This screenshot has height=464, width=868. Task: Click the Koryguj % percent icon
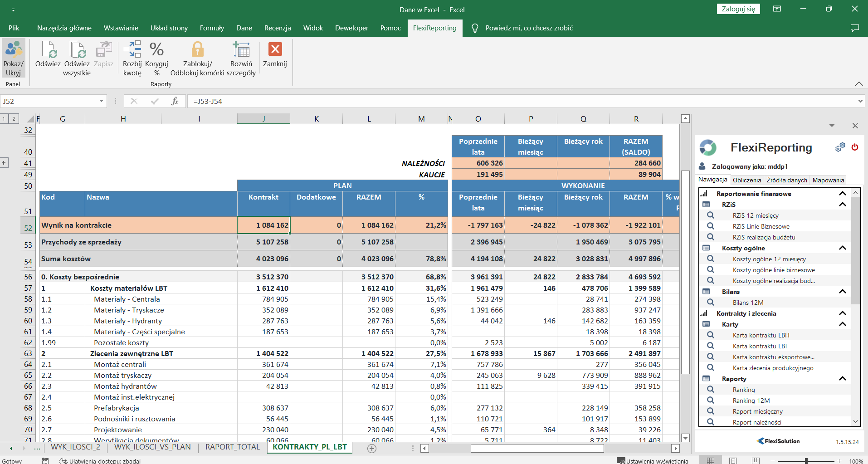pos(156,50)
